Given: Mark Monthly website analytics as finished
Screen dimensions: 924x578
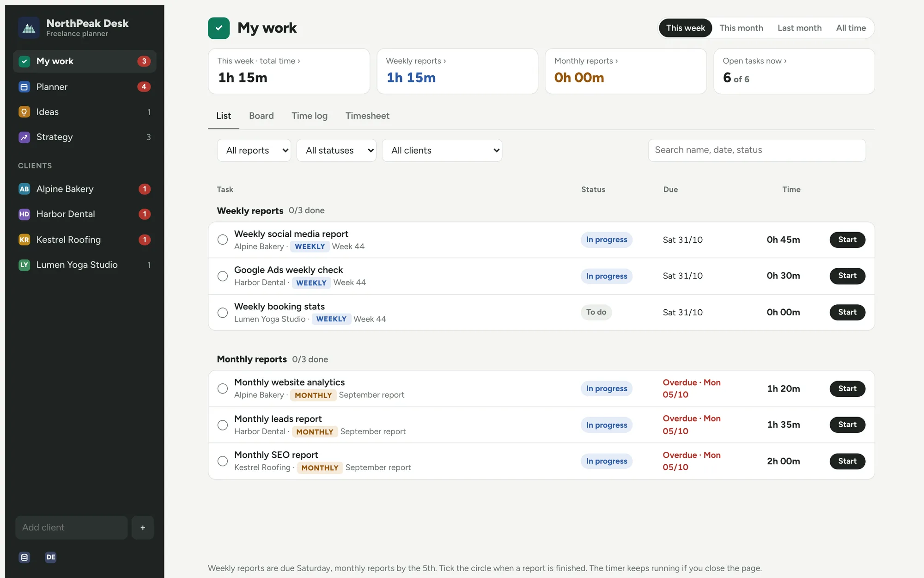Looking at the screenshot, I should [223, 388].
